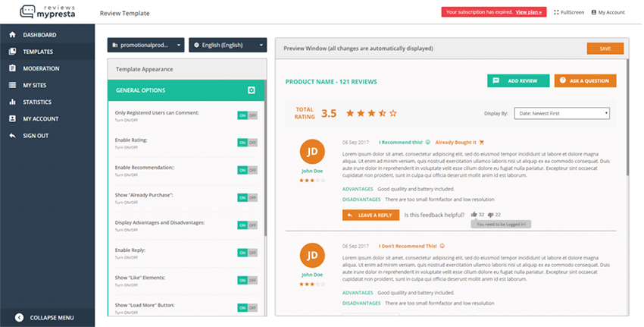Viewport: 644px width, 327px height.
Task: Toggle the Enable Recommendation switch
Action: [x=247, y=170]
